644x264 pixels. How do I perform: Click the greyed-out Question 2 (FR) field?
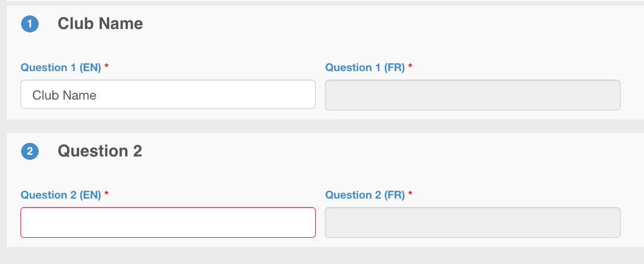(x=472, y=222)
